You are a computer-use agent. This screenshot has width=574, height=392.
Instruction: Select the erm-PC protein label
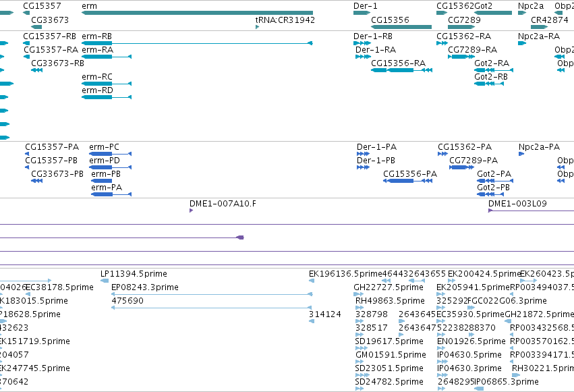pos(104,147)
